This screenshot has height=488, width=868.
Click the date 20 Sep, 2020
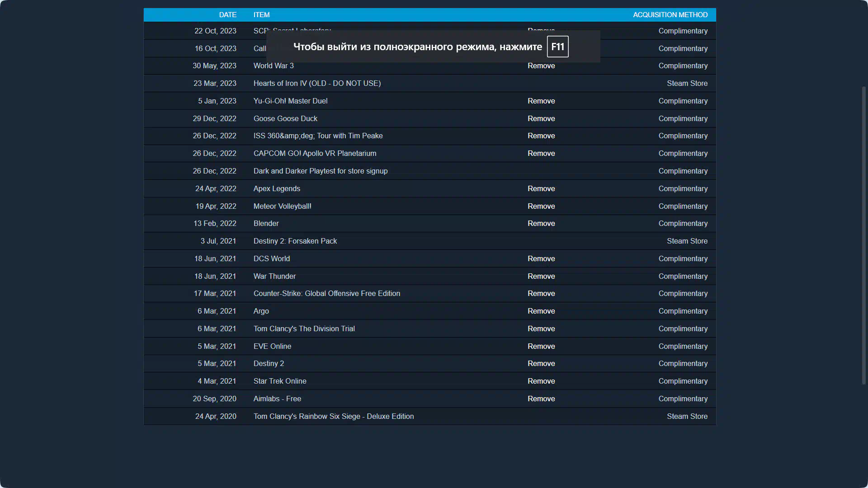(214, 399)
